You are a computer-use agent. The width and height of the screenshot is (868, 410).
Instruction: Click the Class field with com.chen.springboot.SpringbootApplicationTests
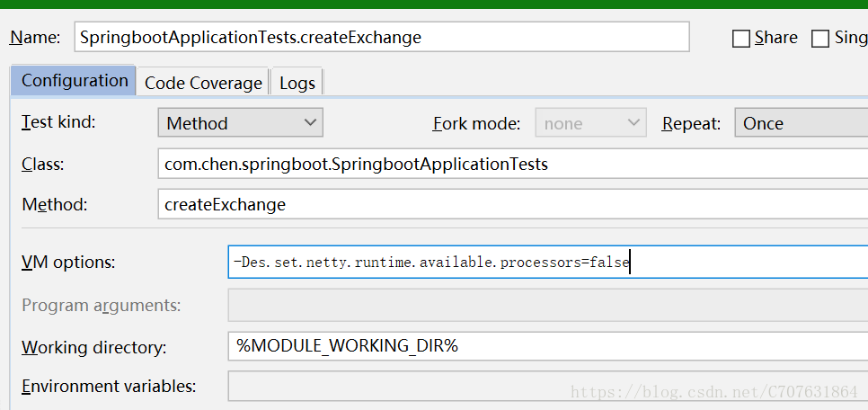click(512, 164)
